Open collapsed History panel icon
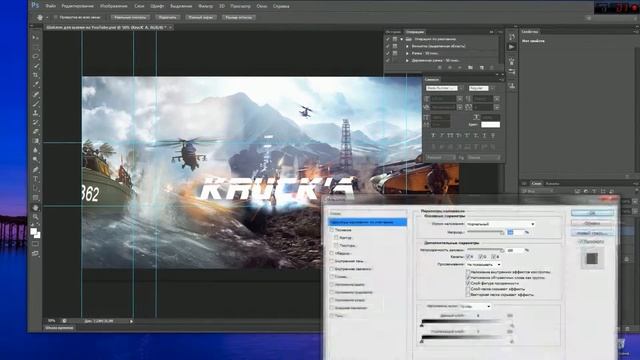This screenshot has width=640, height=360. click(x=511, y=37)
